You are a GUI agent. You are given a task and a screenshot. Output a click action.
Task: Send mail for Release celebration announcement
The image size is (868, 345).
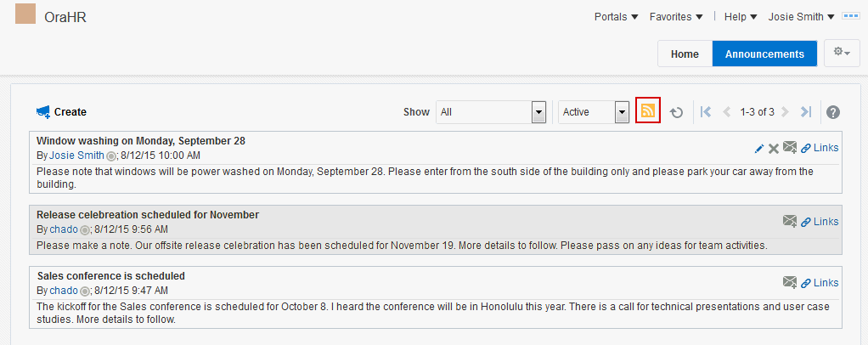tap(790, 222)
